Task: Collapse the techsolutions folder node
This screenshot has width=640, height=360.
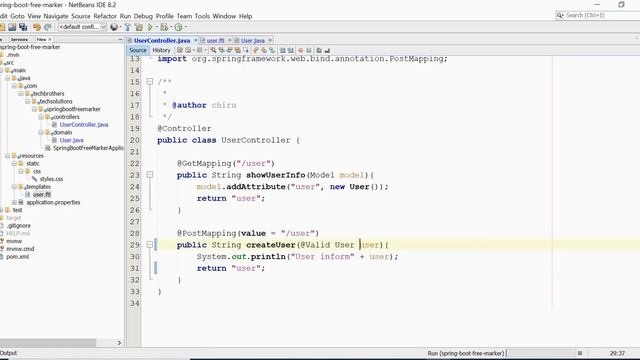Action: coord(27,101)
